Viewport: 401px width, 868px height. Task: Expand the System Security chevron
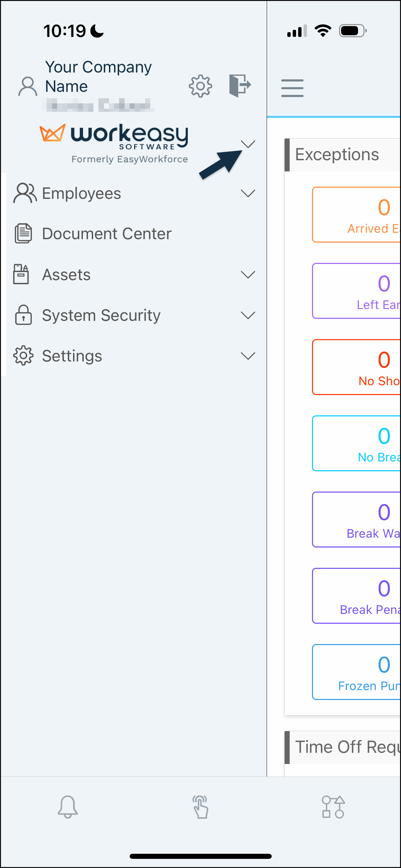point(248,315)
